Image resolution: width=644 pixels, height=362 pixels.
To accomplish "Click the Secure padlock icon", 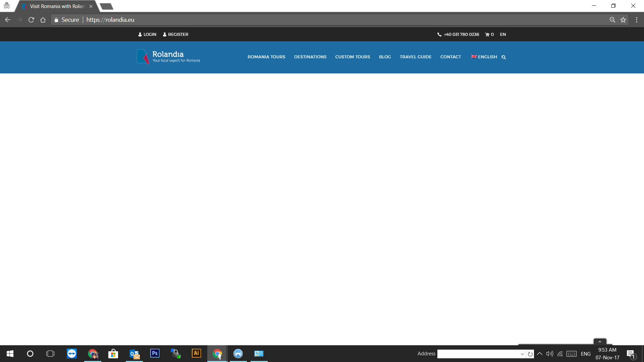I will pyautogui.click(x=56, y=20).
